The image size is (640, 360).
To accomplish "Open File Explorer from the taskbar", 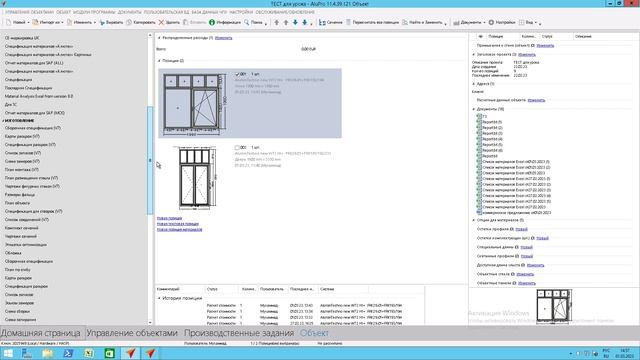I will pos(47,353).
